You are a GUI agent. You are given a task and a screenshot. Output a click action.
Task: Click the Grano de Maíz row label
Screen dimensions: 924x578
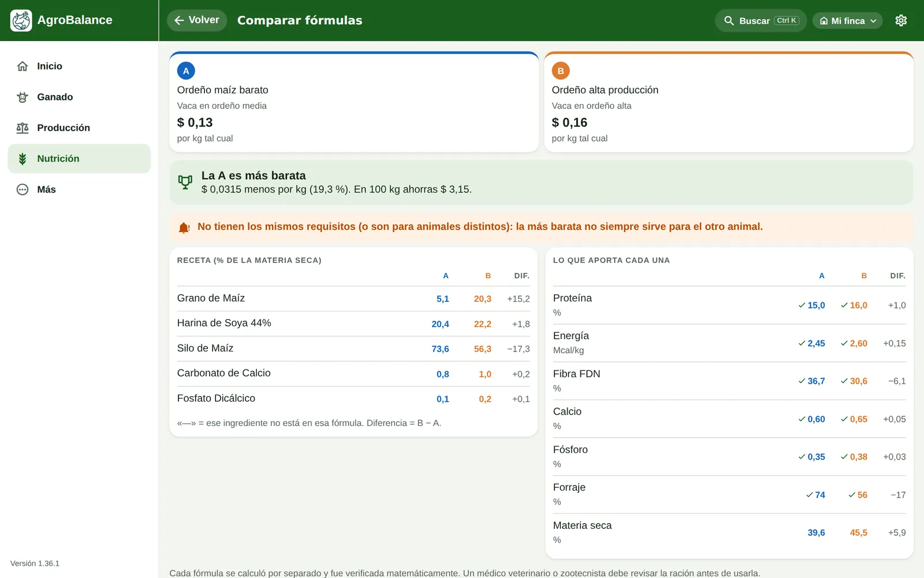point(211,298)
